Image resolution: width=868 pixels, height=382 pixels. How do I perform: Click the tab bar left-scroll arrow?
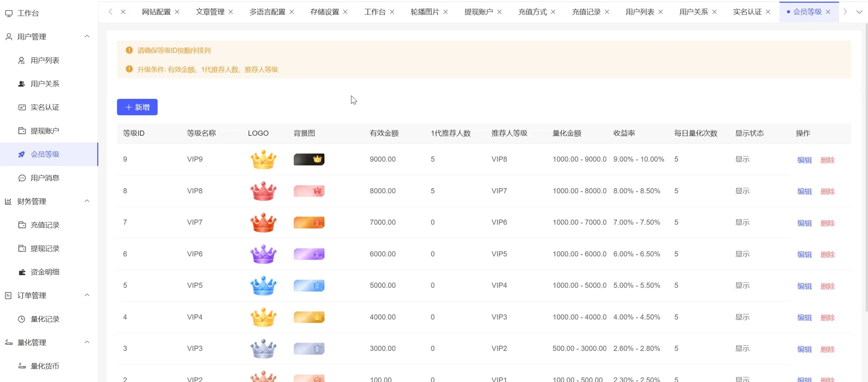(111, 12)
